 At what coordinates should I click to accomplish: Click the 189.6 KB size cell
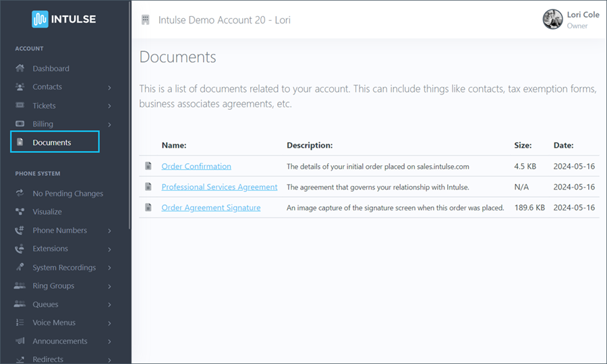tap(529, 208)
